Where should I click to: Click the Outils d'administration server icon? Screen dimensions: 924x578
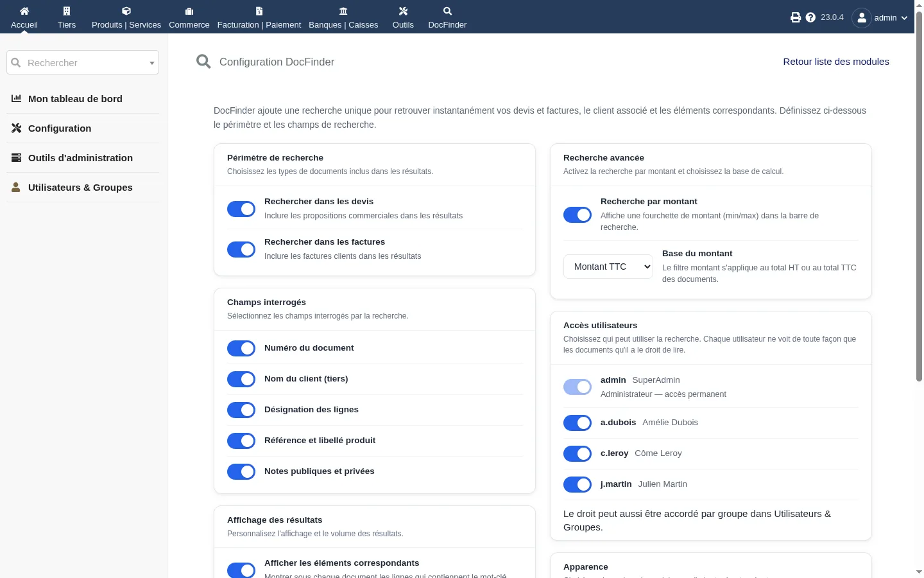point(17,157)
